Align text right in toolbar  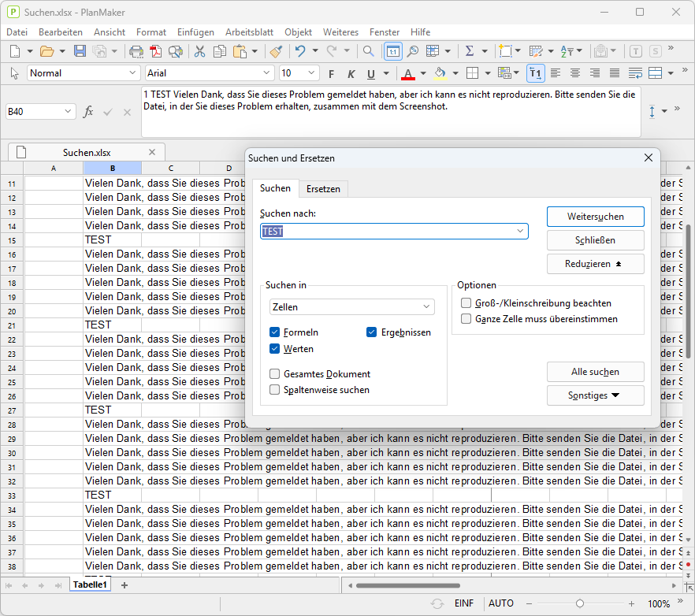[595, 73]
